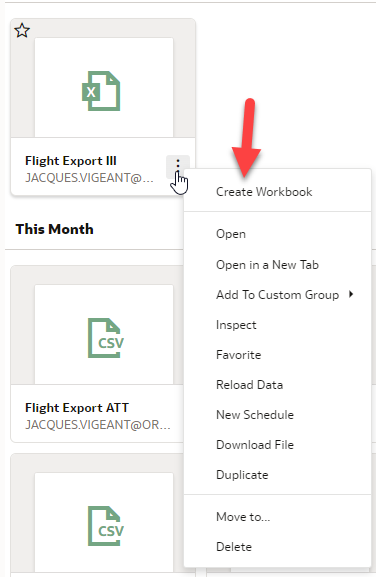Click the bottom CSV file icon
The height and width of the screenshot is (577, 376).
[106, 526]
